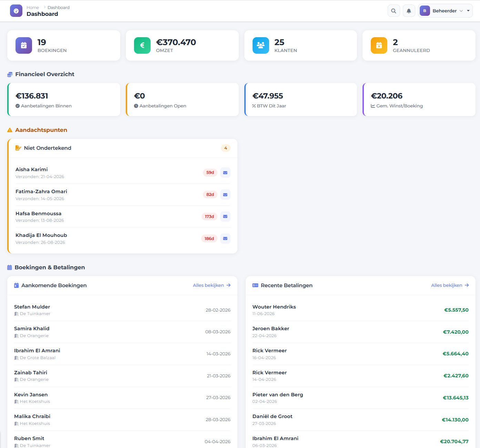Click the 186d overdue badge for Khadija El Mouhoub

209,238
